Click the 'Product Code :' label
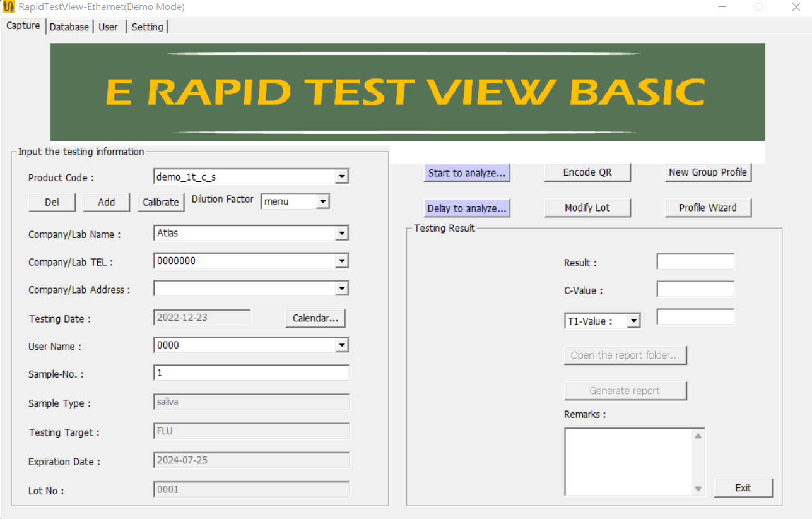Viewport: 812px width, 519px height. click(61, 178)
